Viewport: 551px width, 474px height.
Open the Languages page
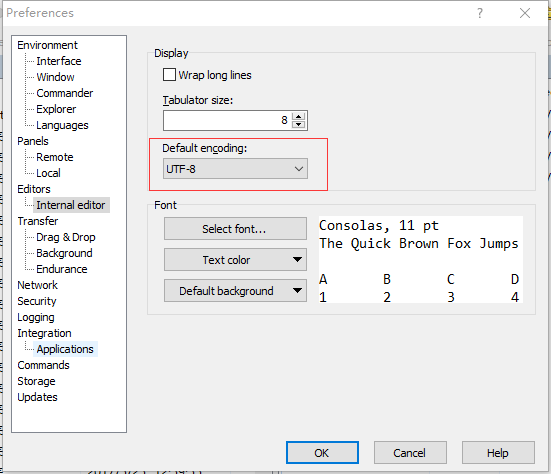click(x=62, y=125)
